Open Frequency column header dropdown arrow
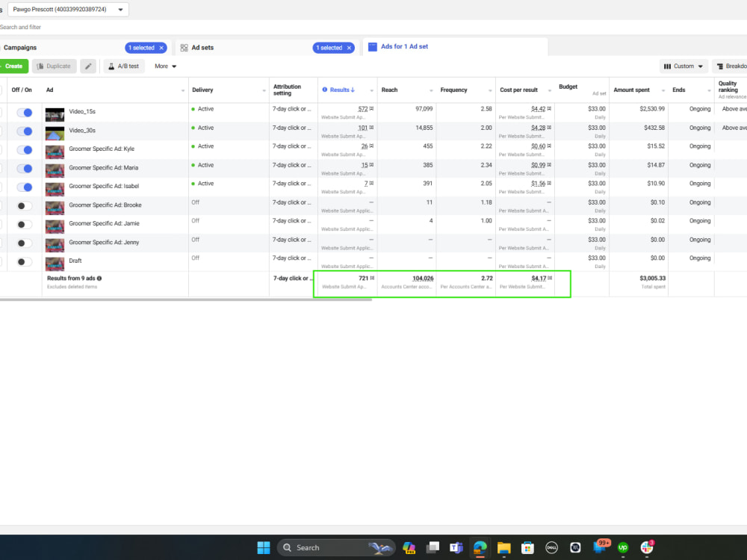This screenshot has height=560, width=747. (490, 90)
